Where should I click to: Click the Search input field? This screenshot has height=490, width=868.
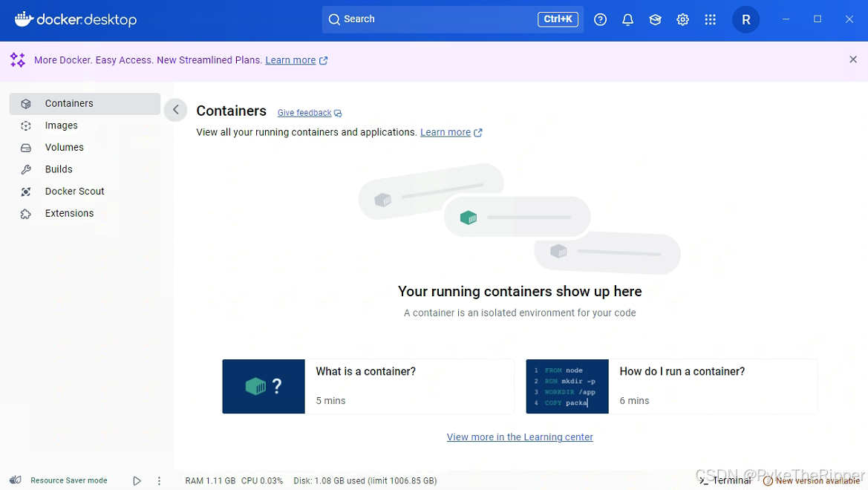click(452, 19)
